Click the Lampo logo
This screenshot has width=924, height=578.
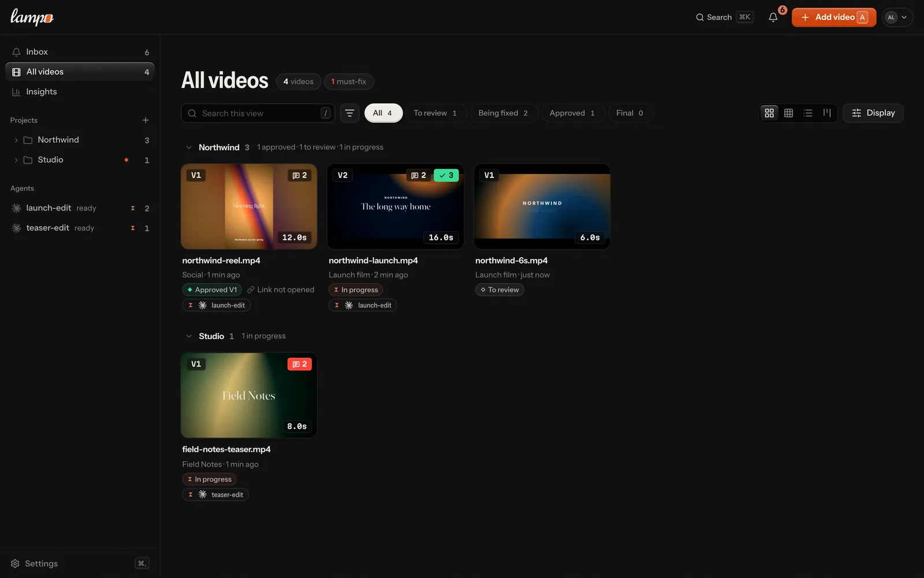pyautogui.click(x=32, y=17)
